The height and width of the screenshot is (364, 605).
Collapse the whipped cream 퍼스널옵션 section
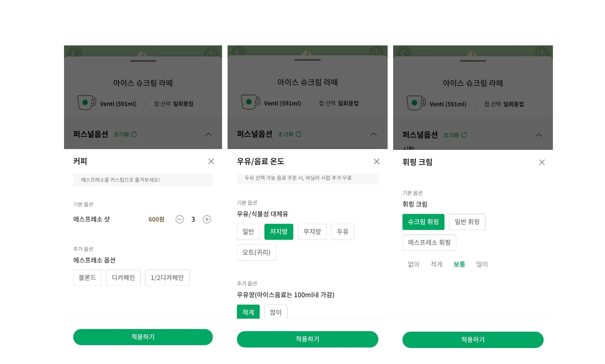pos(539,135)
